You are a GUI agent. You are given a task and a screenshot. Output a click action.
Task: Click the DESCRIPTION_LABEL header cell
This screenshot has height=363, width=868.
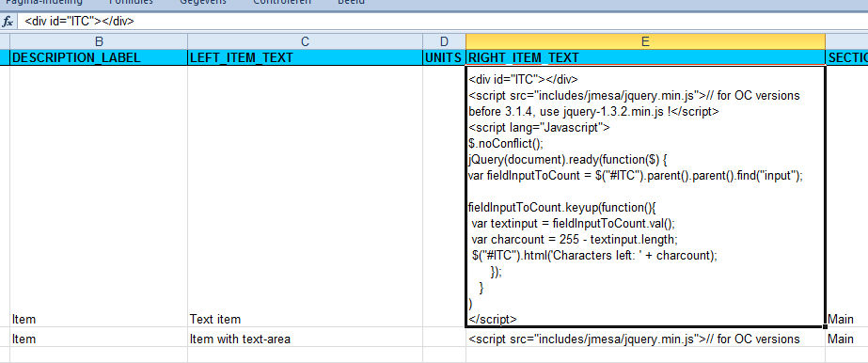tap(99, 57)
